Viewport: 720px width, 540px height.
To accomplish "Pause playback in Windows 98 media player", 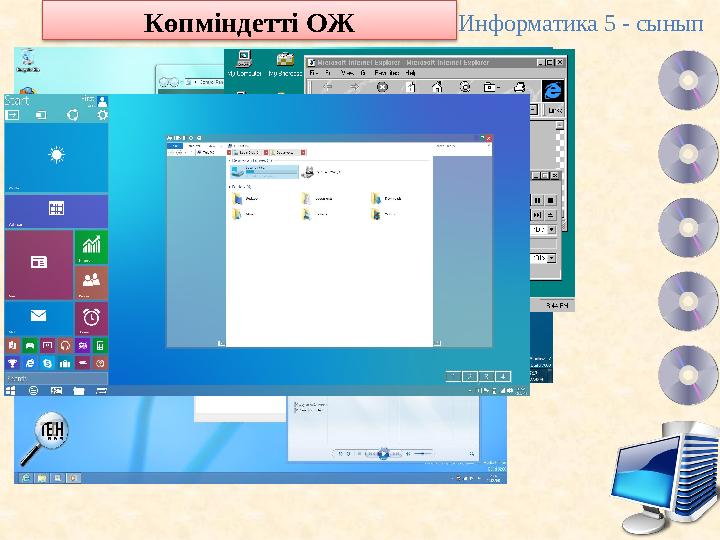I will click(x=537, y=200).
